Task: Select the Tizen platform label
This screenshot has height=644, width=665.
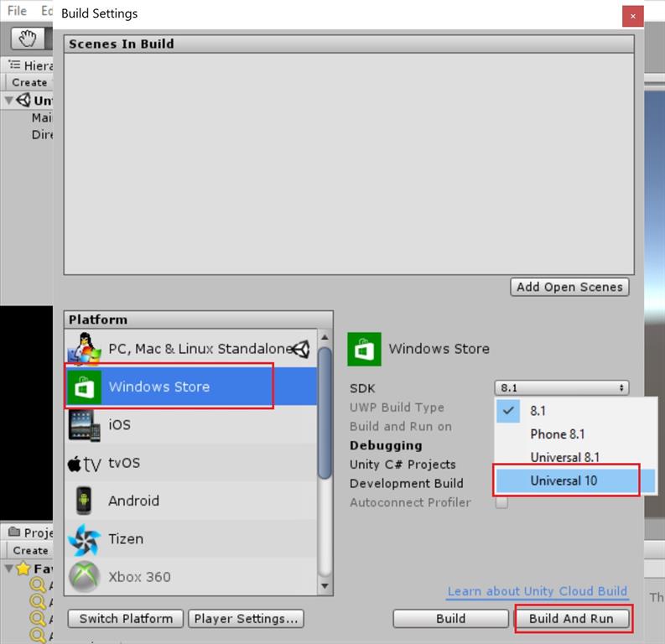Action: (x=126, y=539)
